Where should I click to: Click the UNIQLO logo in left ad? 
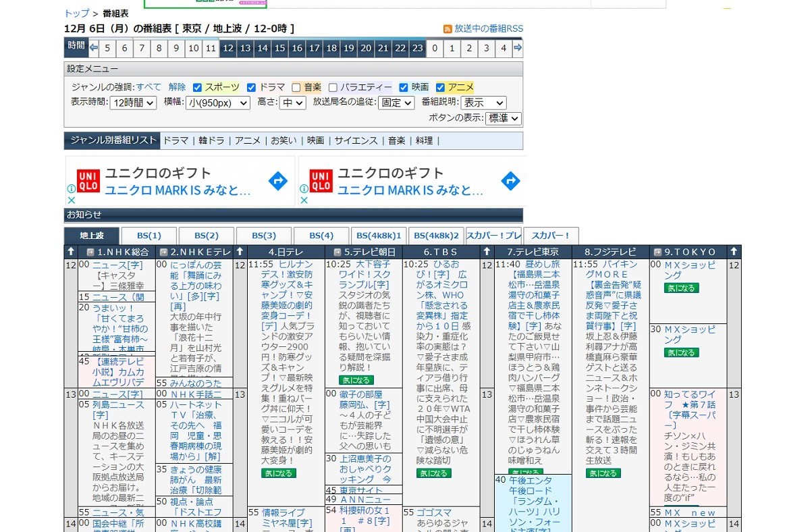tap(88, 181)
